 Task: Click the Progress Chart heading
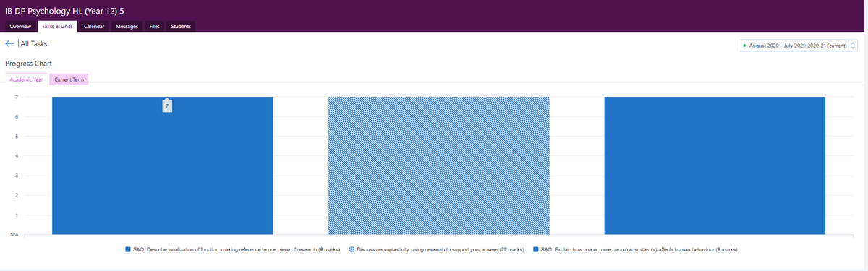pos(28,64)
